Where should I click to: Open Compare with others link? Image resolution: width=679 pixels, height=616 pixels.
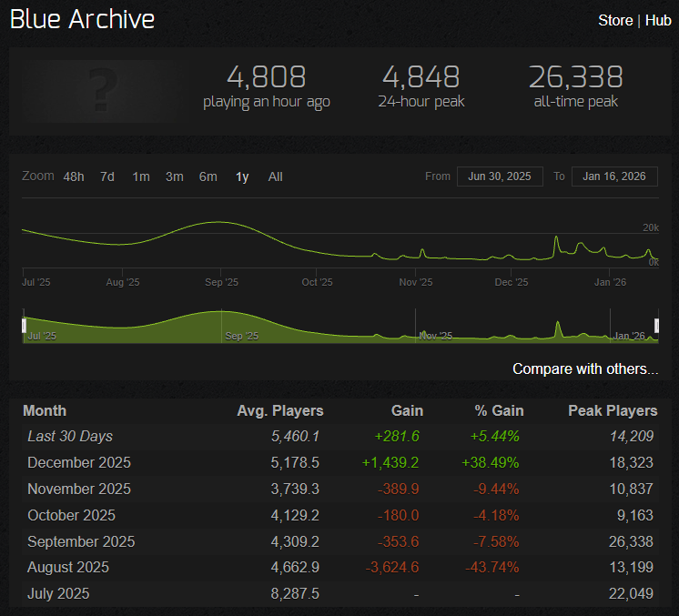click(585, 369)
